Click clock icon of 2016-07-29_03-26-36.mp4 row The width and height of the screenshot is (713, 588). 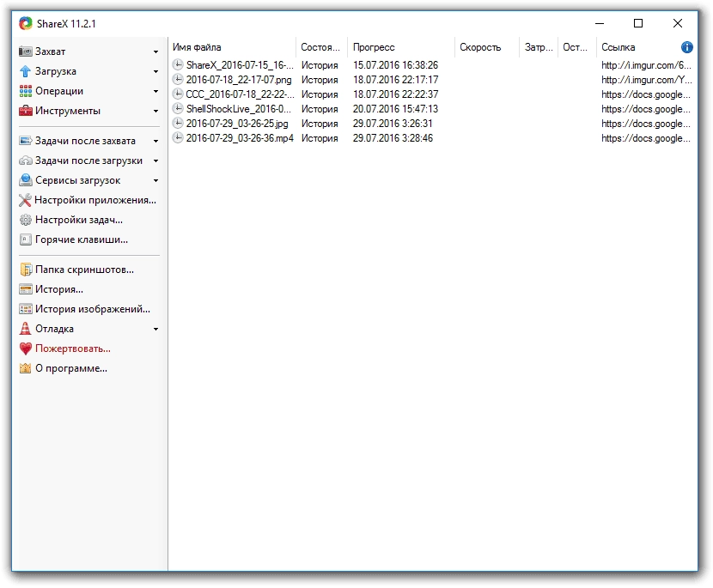[178, 137]
